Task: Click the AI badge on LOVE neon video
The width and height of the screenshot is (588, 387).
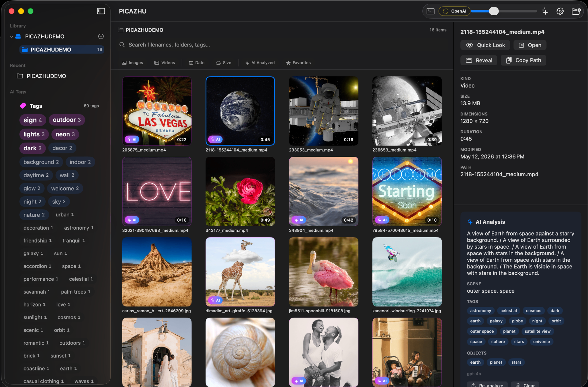Action: (x=132, y=220)
